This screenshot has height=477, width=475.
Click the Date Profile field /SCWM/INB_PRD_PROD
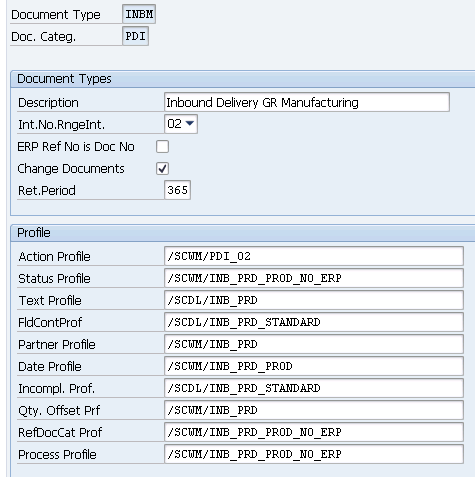tap(314, 366)
